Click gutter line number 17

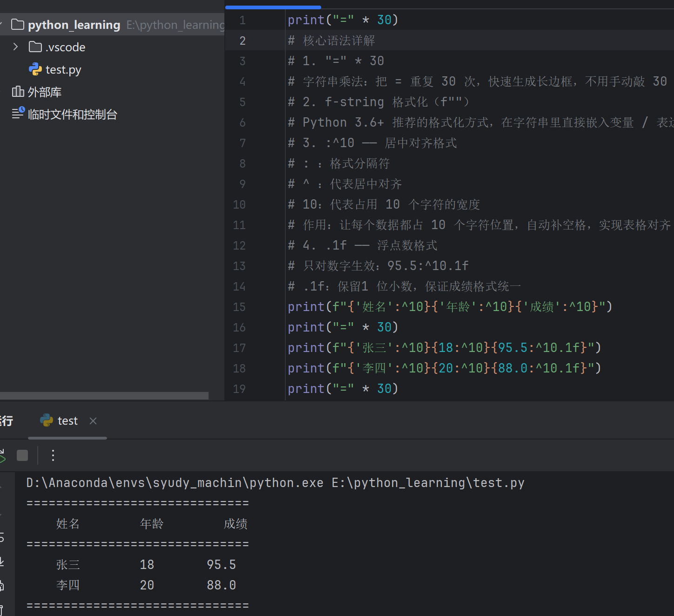tap(239, 348)
